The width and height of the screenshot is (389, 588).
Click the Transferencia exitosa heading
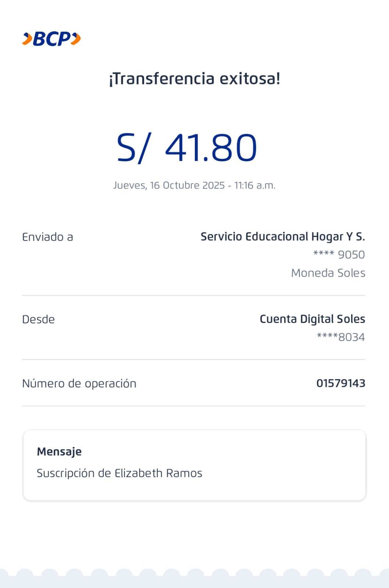point(194,79)
